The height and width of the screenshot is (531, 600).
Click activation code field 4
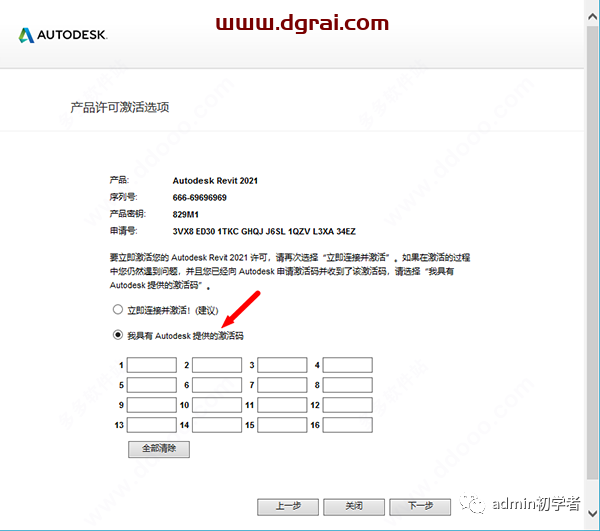click(347, 365)
